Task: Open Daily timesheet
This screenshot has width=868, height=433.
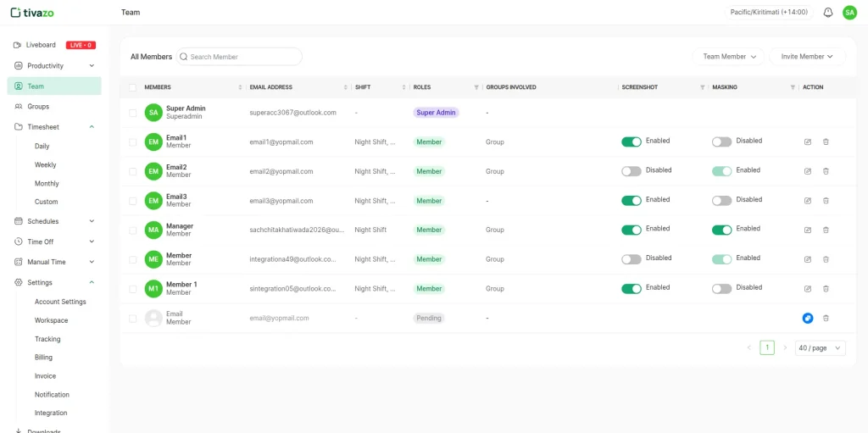Action: 42,147
